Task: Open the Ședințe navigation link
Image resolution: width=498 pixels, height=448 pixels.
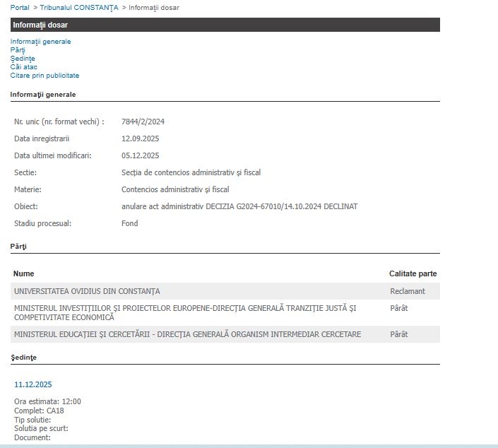Action: [23, 59]
